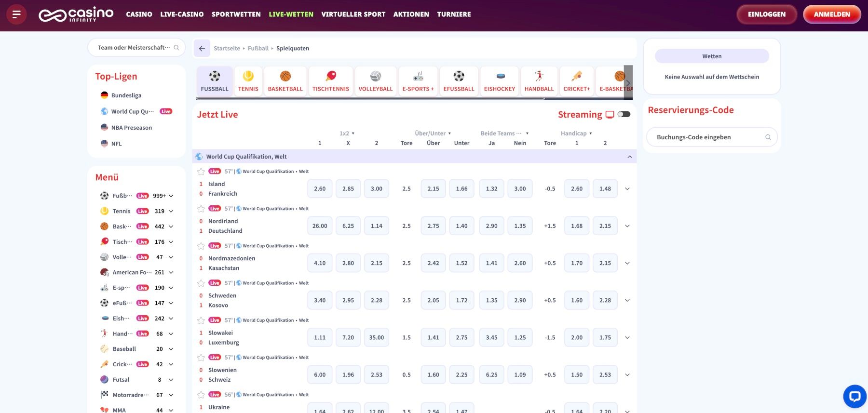Image resolution: width=868 pixels, height=413 pixels.
Task: Select the Volleyball sport icon
Action: point(375,80)
